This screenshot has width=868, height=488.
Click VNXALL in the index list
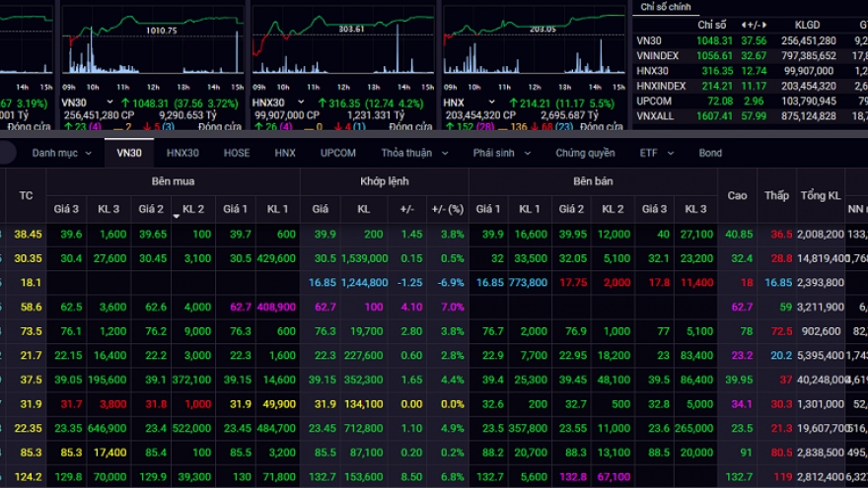(656, 116)
